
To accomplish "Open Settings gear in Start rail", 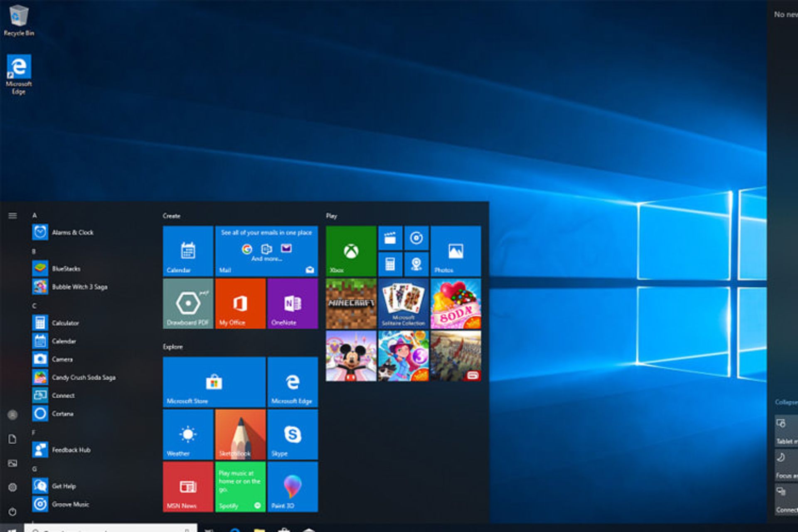I will [12, 487].
